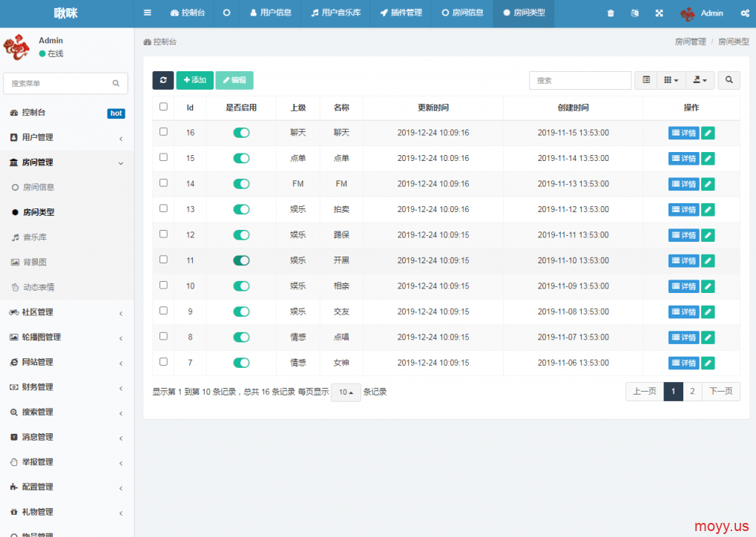Toggle the enabled switch for row 11
Image resolution: width=756 pixels, height=537 pixels.
[x=241, y=260]
